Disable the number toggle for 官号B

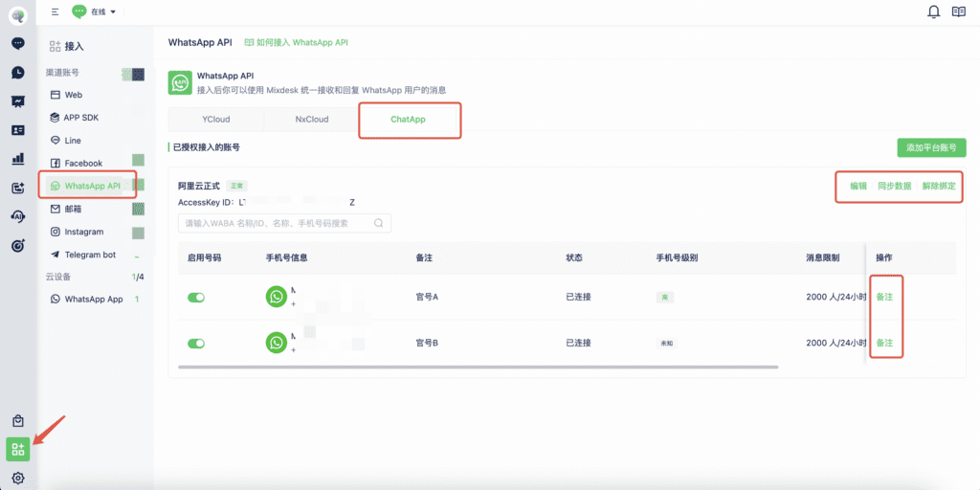[x=196, y=343]
